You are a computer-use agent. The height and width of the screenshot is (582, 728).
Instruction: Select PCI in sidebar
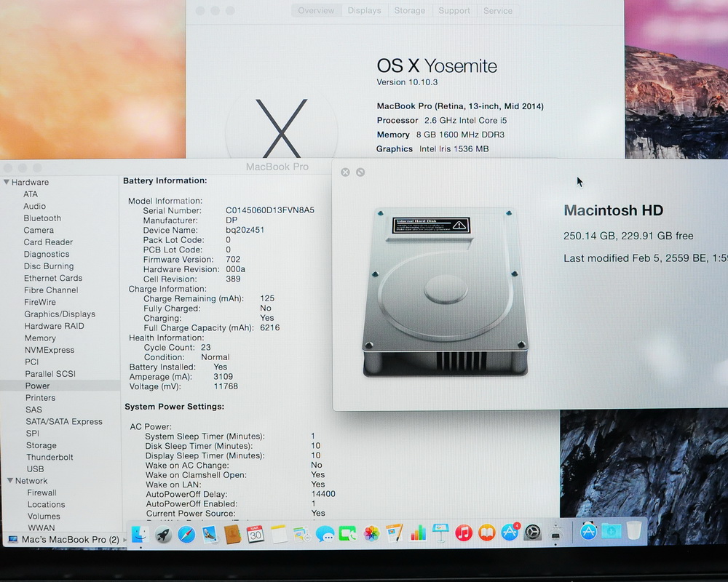(x=31, y=362)
